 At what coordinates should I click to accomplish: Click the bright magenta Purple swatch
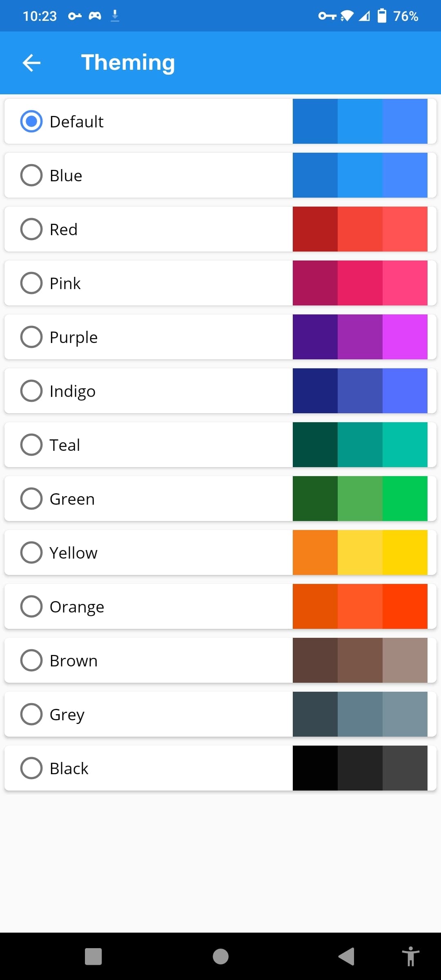click(405, 337)
